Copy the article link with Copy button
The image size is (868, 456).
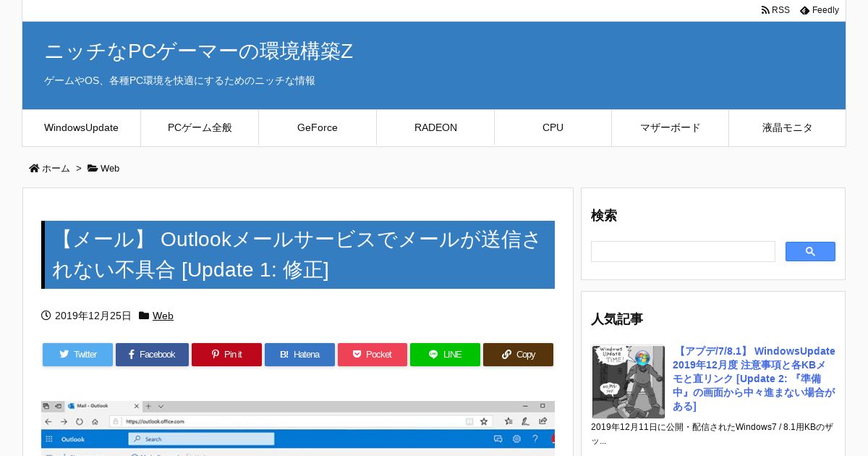coord(518,355)
